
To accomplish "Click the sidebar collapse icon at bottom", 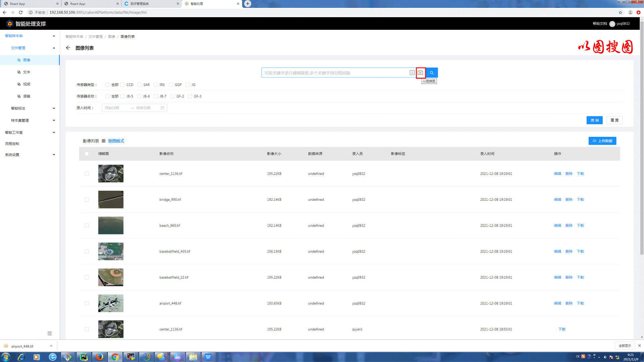I will point(50,334).
